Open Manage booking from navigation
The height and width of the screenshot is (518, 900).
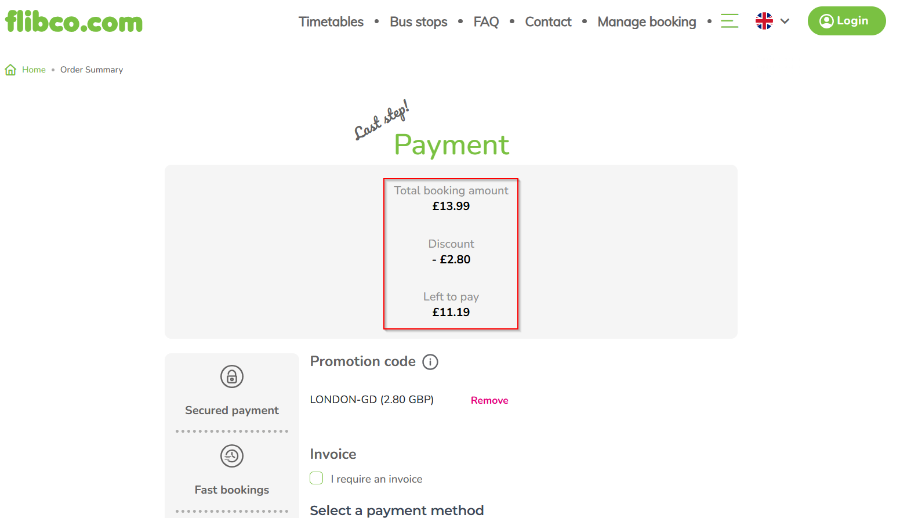point(647,22)
